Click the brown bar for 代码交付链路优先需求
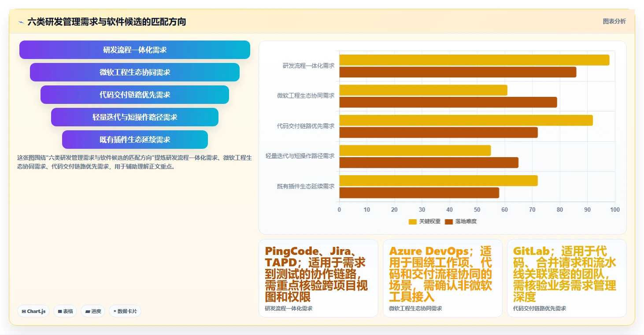 (438, 133)
